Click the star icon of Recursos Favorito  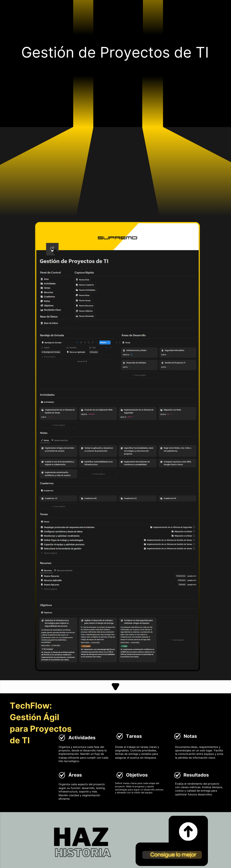(x=55, y=570)
